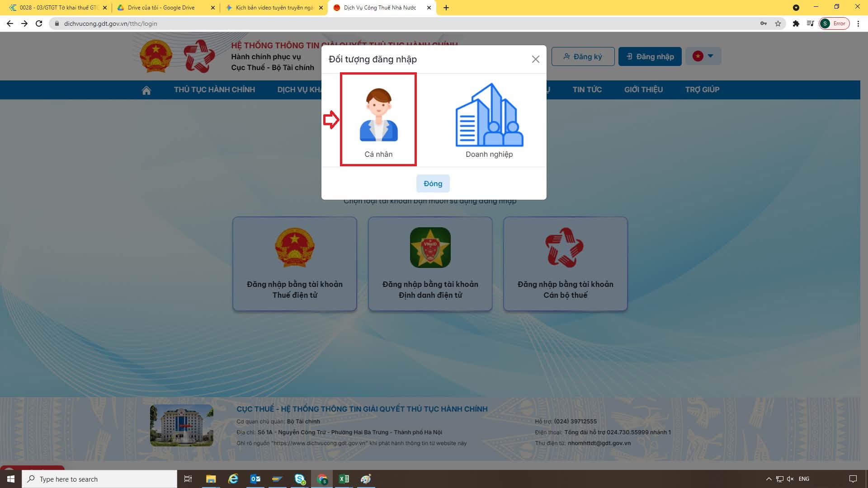Select the Doanh nghiệp login option
The width and height of the screenshot is (868, 488).
489,121
